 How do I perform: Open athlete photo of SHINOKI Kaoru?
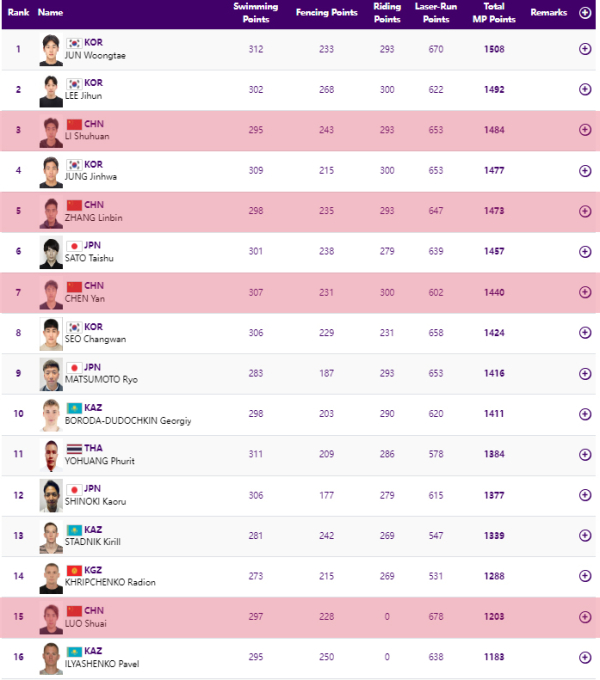coord(51,496)
